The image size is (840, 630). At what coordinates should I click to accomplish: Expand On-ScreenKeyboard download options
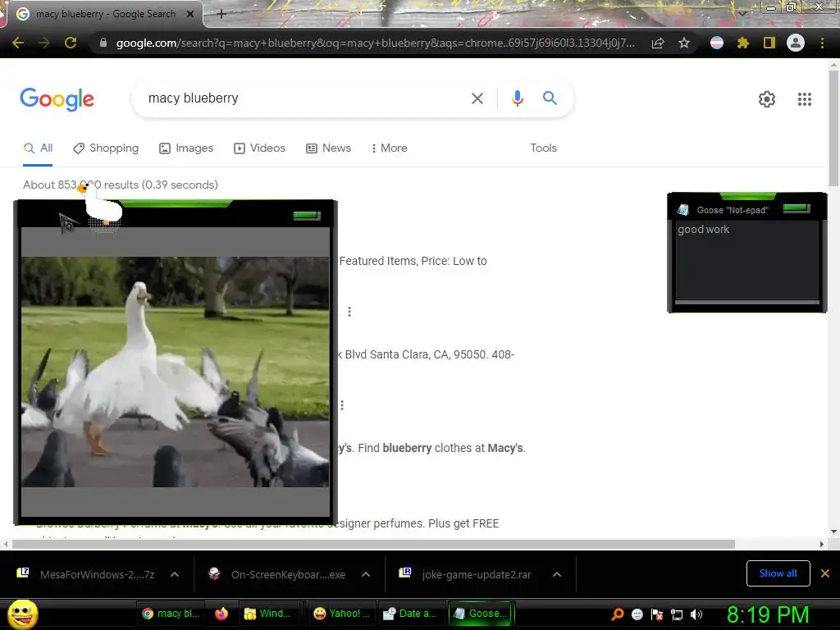click(x=366, y=575)
